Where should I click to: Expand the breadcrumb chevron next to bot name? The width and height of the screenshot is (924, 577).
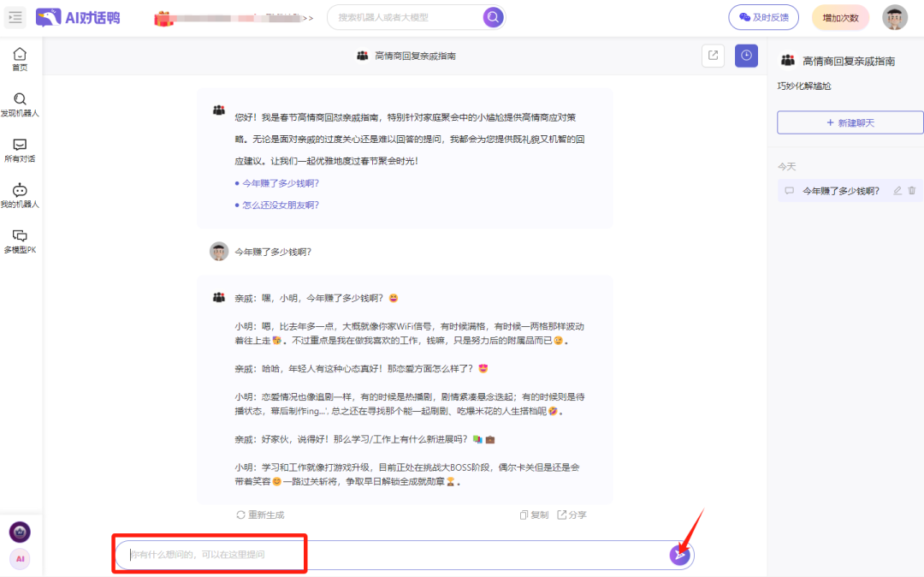coord(308,16)
